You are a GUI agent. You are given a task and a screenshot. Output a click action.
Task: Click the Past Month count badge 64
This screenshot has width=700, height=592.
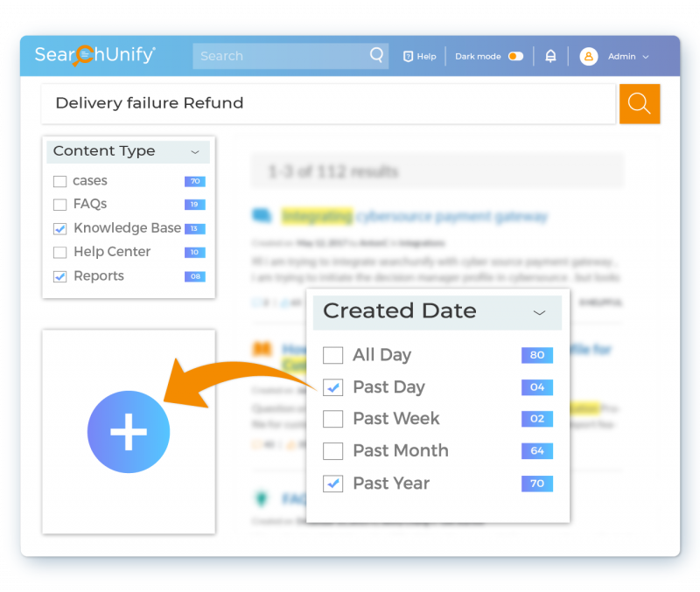[537, 451]
